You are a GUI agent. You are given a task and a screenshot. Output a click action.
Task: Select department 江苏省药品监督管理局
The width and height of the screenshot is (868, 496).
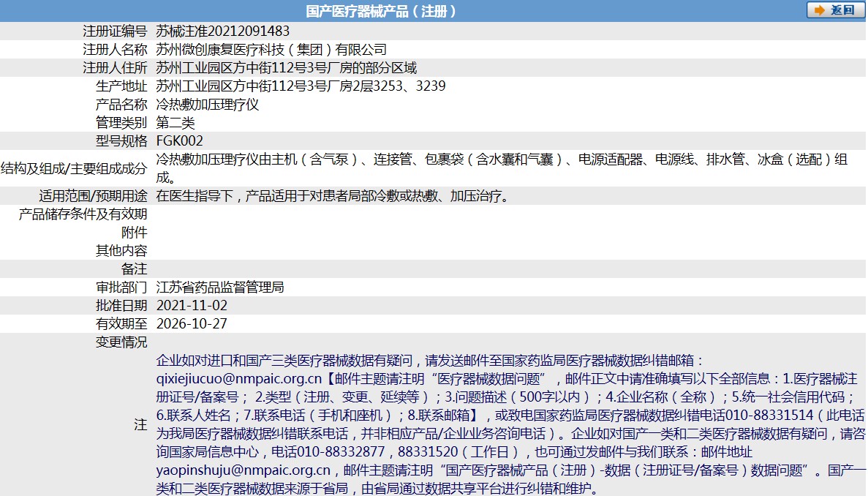coord(220,287)
